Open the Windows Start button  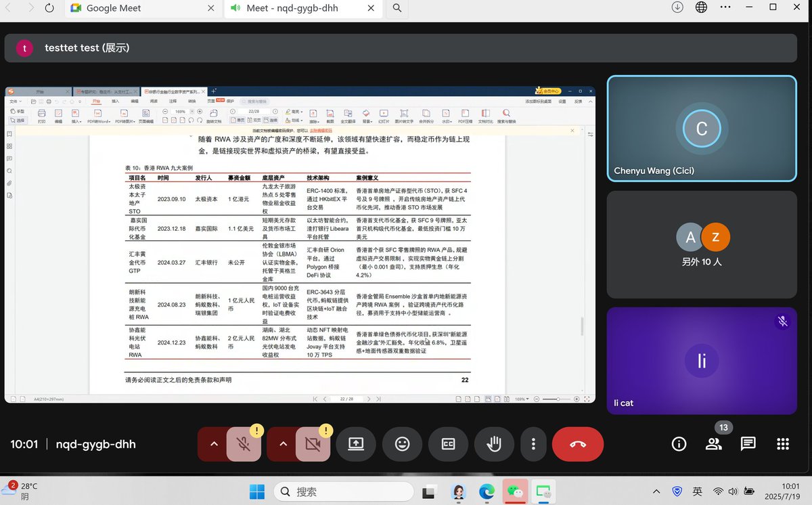pos(257,491)
